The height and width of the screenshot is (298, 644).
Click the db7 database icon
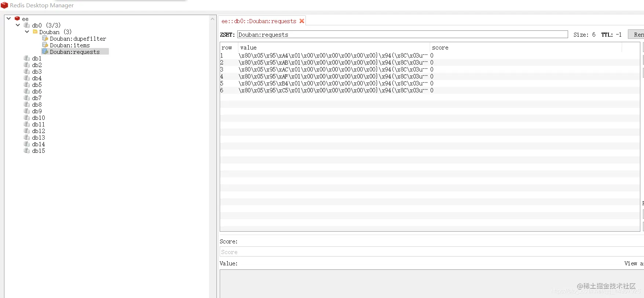coord(27,98)
